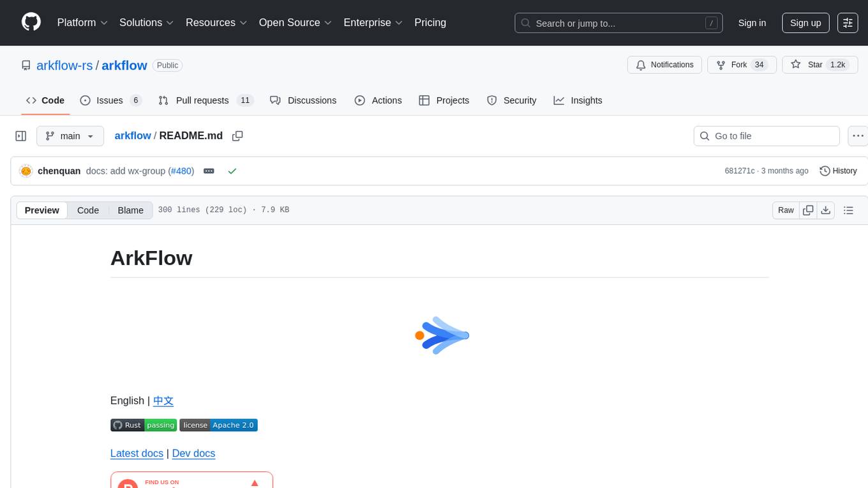Image resolution: width=868 pixels, height=488 pixels.
Task: Switch to the Actions tab
Action: 378,100
